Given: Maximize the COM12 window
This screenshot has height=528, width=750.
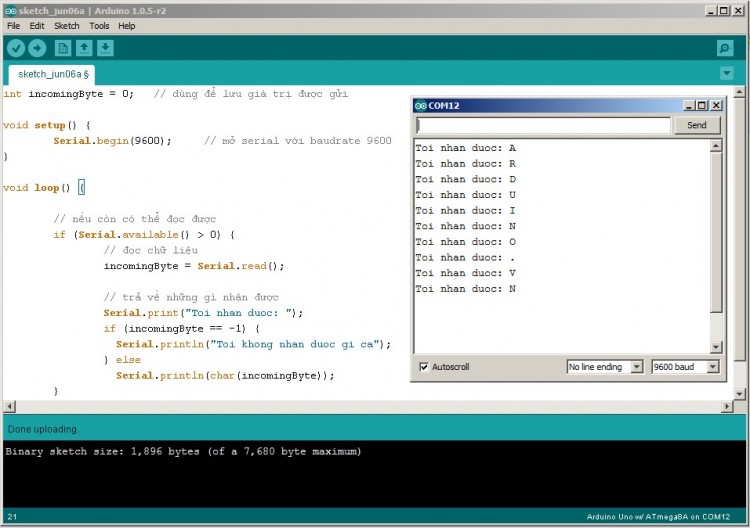Looking at the screenshot, I should click(x=702, y=105).
